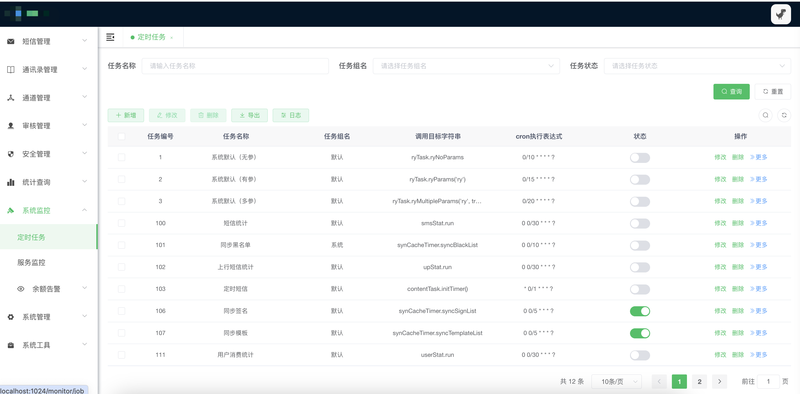
Task: Click the 统计查询 bar chart icon
Action: (10, 182)
